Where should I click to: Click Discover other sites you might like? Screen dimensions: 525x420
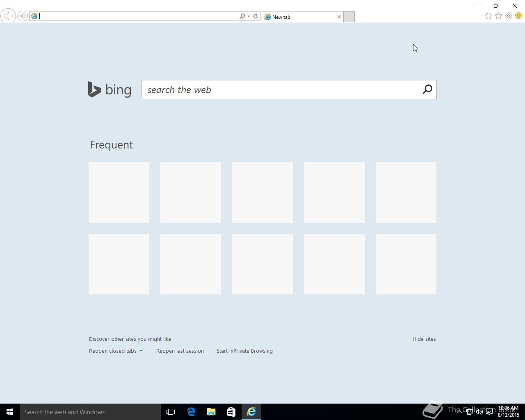[x=130, y=339]
